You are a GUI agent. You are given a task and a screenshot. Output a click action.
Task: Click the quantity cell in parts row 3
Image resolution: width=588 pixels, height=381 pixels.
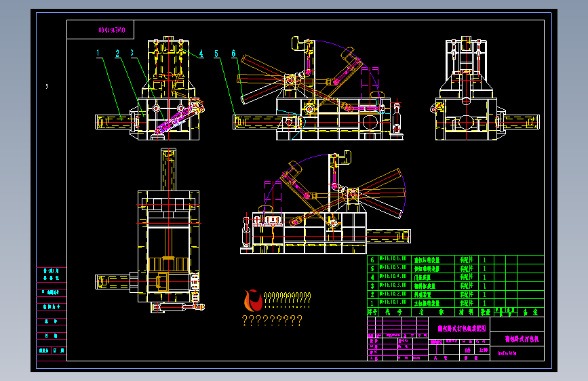point(486,286)
